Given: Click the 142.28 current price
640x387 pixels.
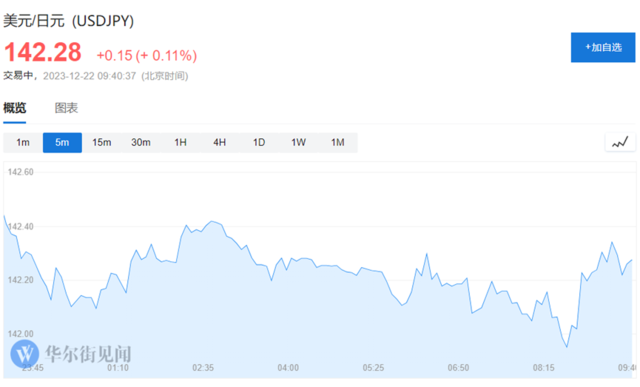Looking at the screenshot, I should pos(43,52).
